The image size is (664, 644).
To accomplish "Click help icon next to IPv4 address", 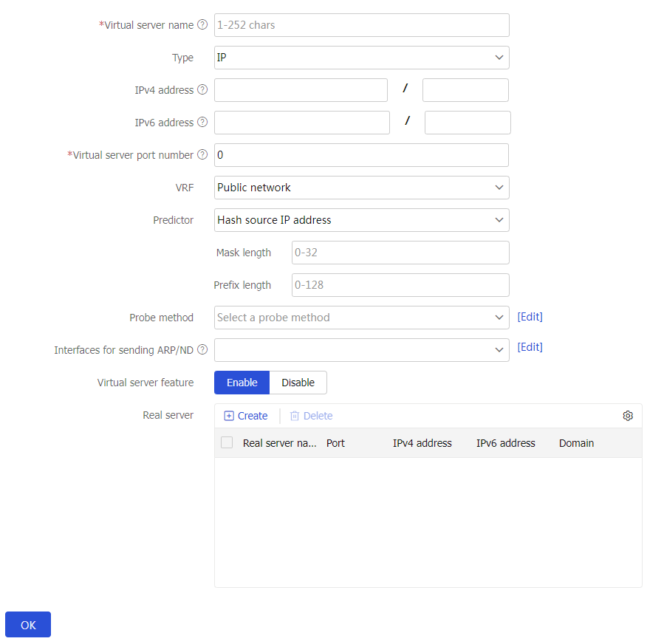I will [202, 90].
